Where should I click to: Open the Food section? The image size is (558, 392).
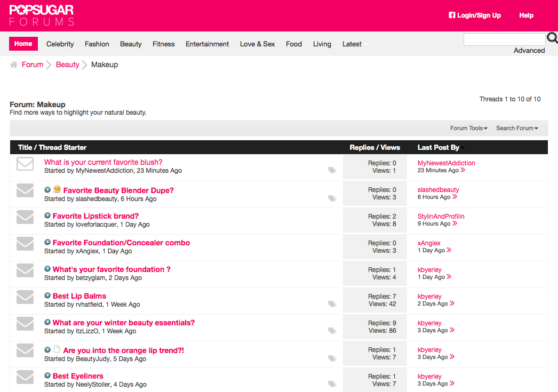[294, 44]
